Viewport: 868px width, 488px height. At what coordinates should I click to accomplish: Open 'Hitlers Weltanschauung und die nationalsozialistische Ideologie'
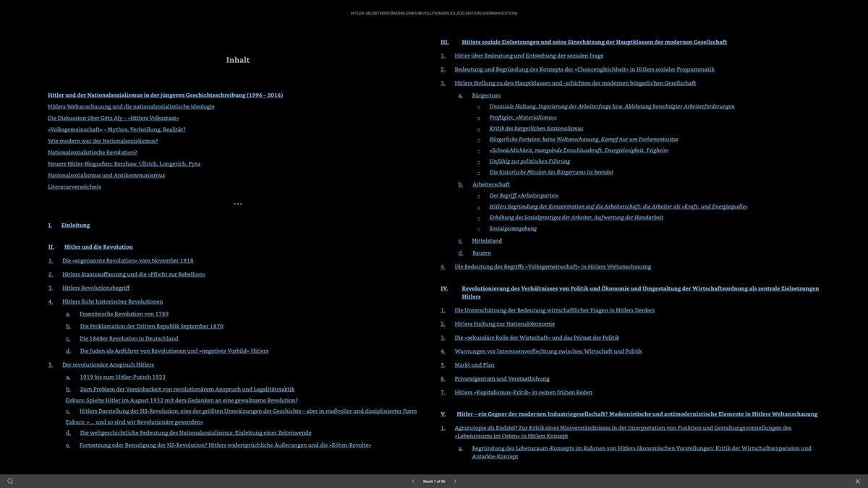[x=131, y=106]
